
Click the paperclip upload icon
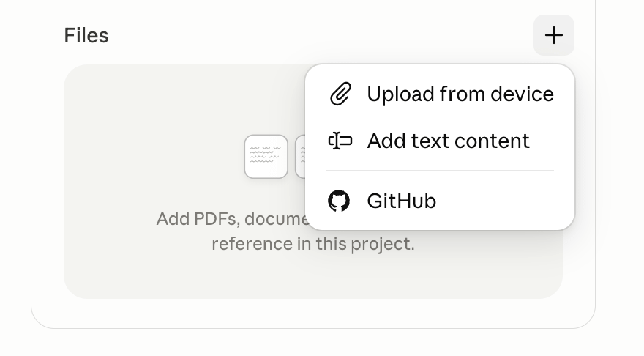340,94
